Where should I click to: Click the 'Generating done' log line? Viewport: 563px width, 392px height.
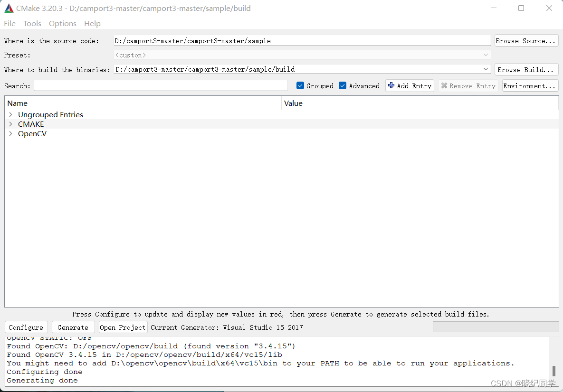42,380
